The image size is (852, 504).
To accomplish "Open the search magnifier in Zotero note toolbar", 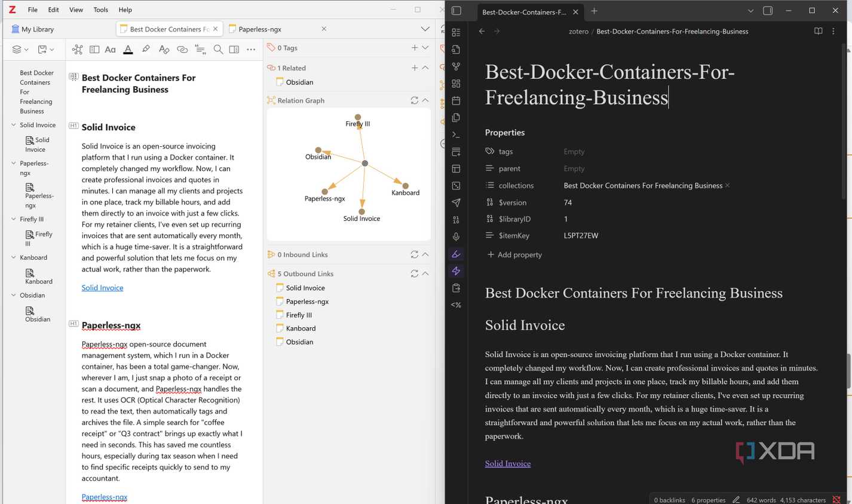I will pyautogui.click(x=218, y=50).
